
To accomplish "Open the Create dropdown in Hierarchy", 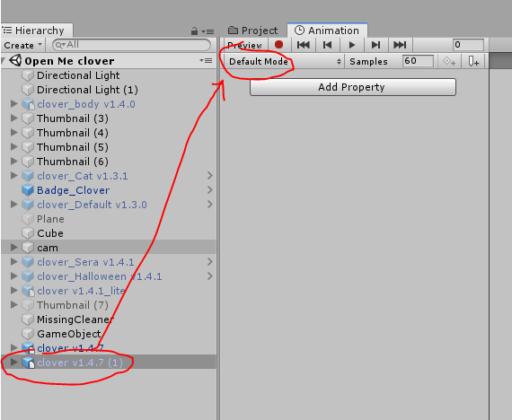I will (22, 45).
